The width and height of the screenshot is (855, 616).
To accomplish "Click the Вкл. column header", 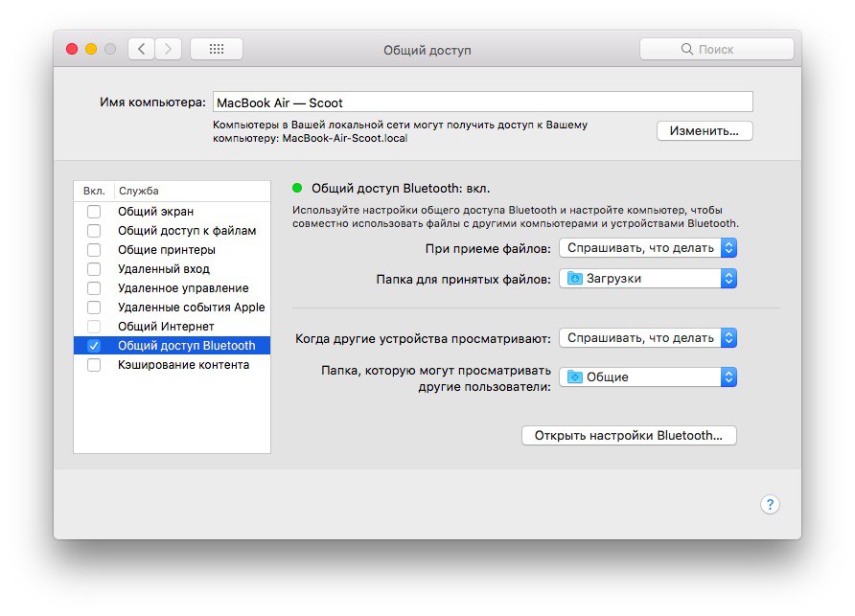I will [x=94, y=191].
